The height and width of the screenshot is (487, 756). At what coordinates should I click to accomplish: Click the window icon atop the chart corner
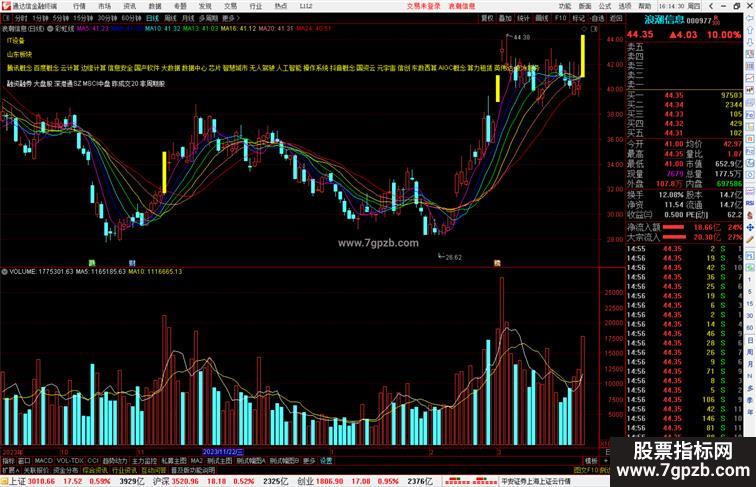click(x=594, y=28)
